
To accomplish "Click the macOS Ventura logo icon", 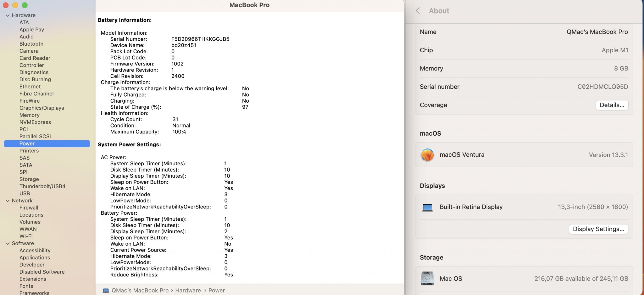I will [427, 155].
